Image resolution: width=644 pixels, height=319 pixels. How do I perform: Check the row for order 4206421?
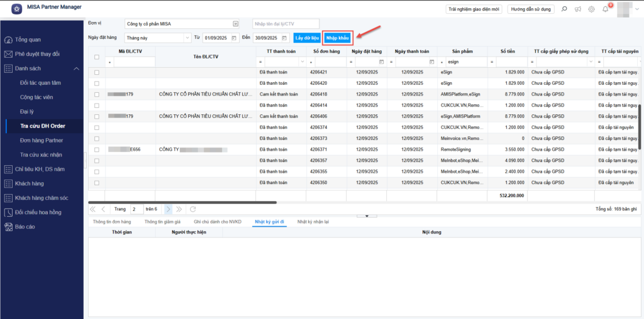(x=97, y=72)
